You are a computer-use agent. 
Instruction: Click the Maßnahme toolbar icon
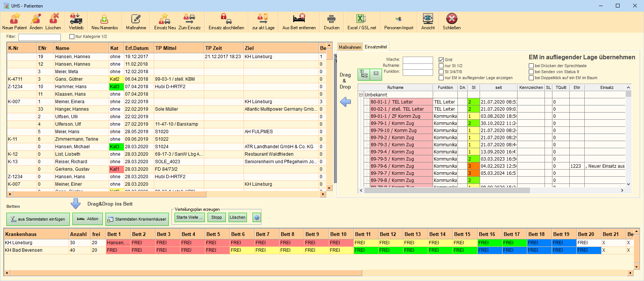[136, 21]
